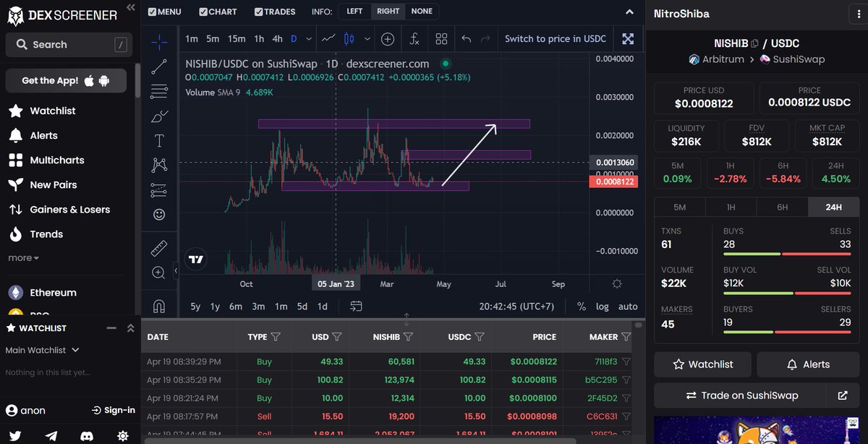Screen dimensions: 868x444
Task: Collapse the left sidebar with double chevron
Action: point(130,8)
